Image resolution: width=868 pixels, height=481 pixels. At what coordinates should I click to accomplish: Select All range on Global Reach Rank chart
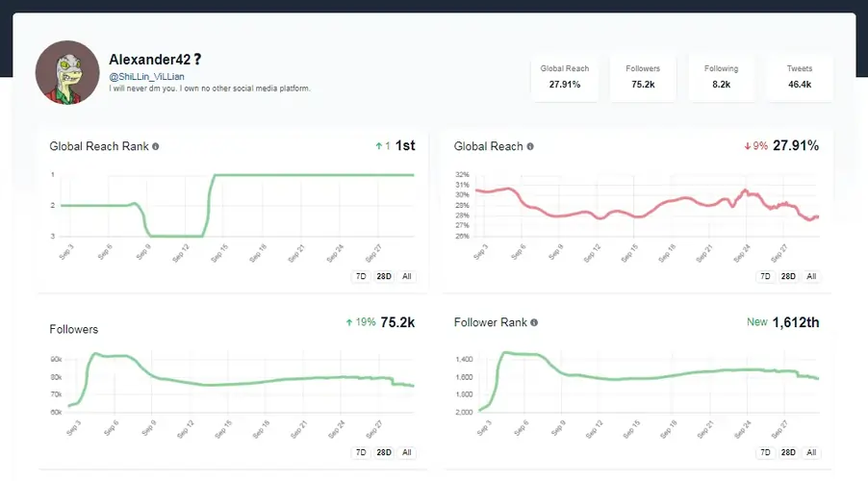coord(407,276)
